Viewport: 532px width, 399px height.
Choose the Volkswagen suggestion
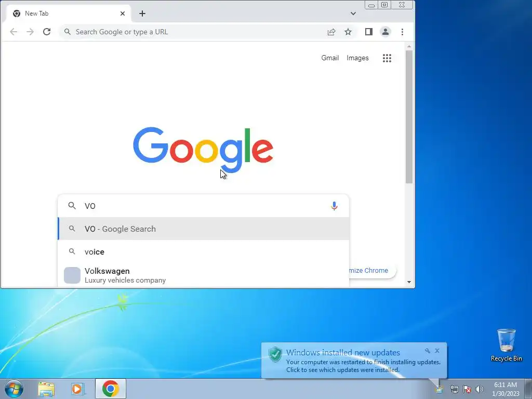[204, 275]
